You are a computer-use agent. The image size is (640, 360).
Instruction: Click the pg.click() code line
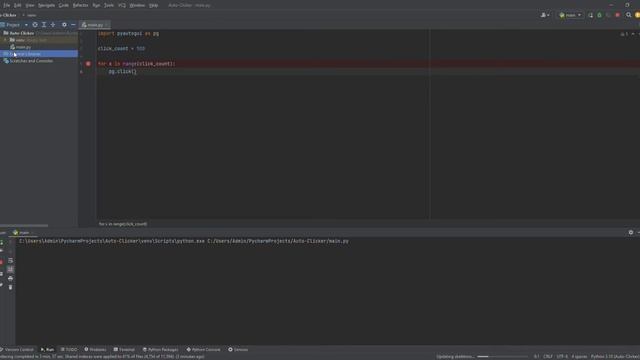122,71
